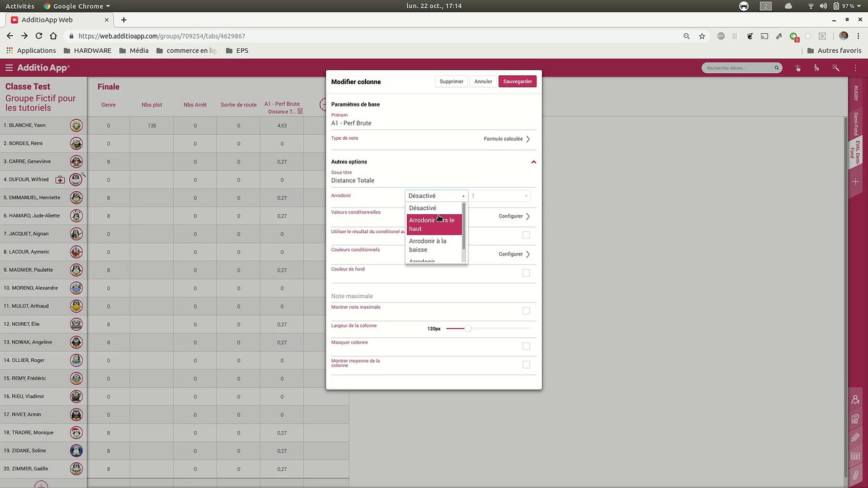Select the AdditioApp Web browser tab
The image size is (868, 488).
(60, 20)
